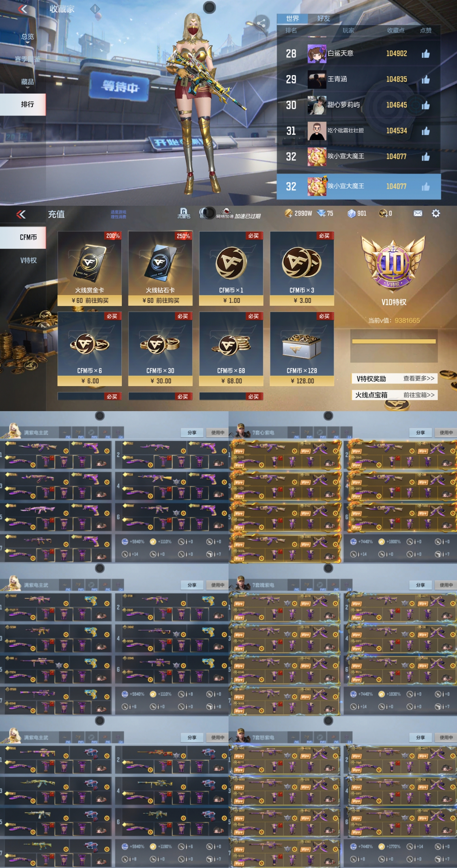457x868 pixels.
Task: Click 分享 button on 7套心紫电 loadout
Action: pos(420,432)
